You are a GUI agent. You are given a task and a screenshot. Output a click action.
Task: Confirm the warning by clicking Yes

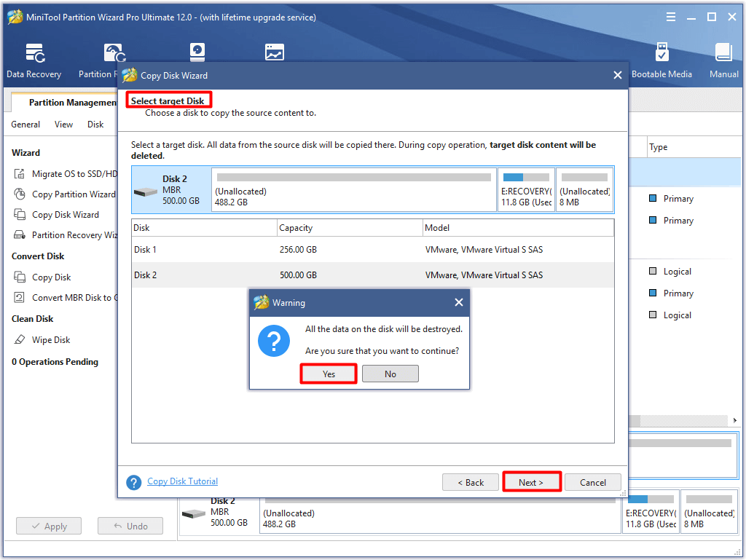329,374
